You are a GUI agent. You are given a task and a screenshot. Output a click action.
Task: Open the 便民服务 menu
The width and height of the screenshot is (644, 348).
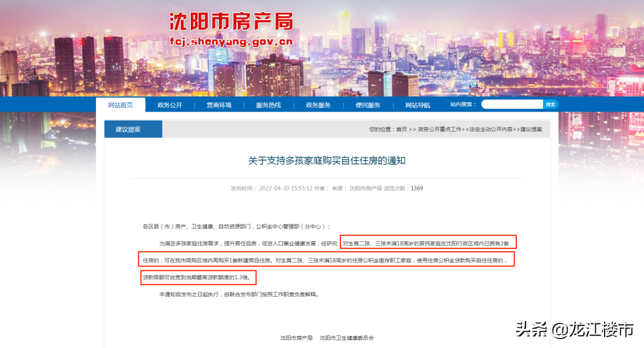pyautogui.click(x=368, y=104)
